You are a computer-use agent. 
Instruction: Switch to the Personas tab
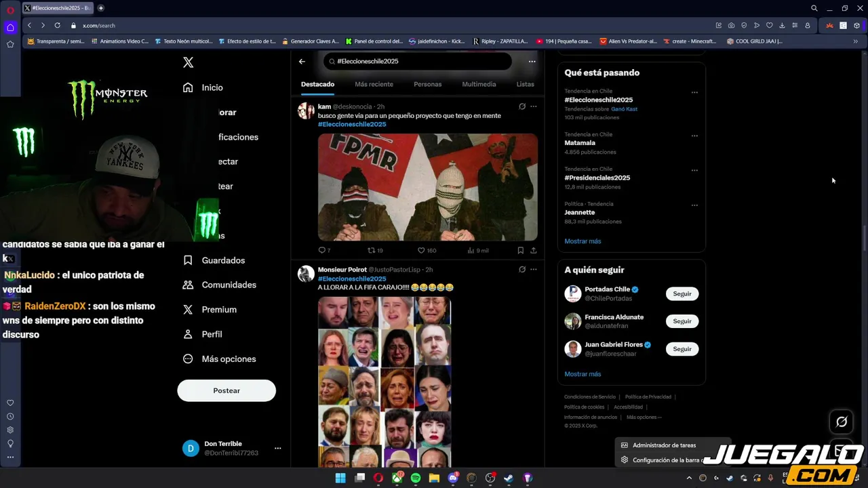click(427, 84)
